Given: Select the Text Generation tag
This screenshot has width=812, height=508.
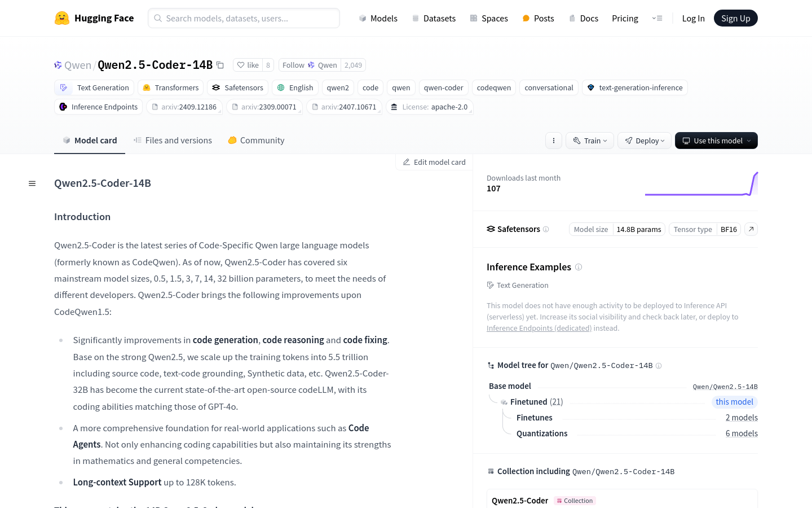Looking at the screenshot, I should click(x=94, y=87).
